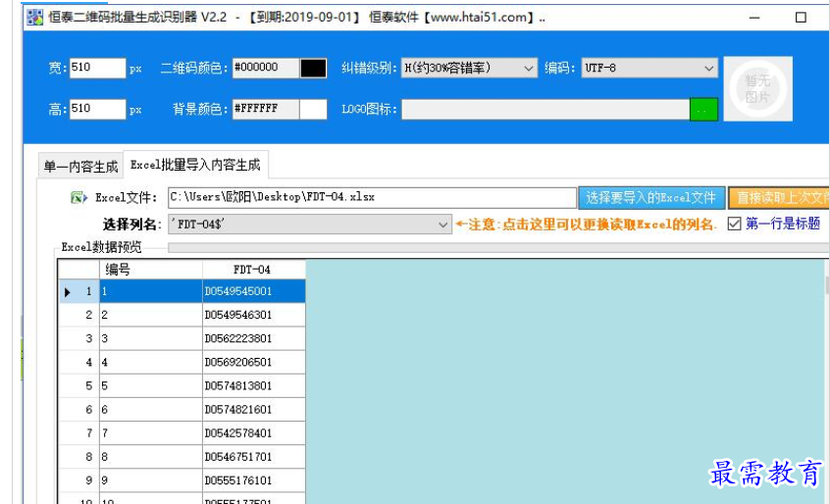Click the Excel file icon beside Excel文件 label
The image size is (830, 504).
click(x=78, y=198)
